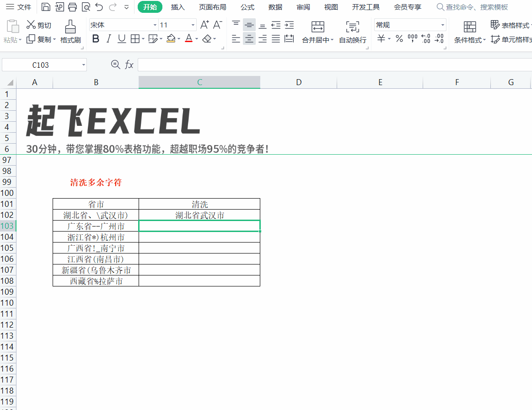Apply the red font color
The height and width of the screenshot is (410, 532).
(189, 39)
